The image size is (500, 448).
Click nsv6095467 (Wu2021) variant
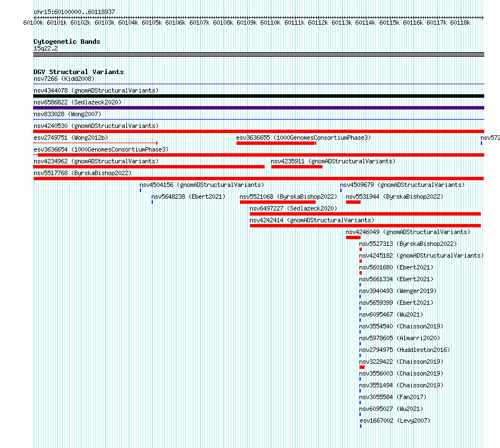[391, 314]
